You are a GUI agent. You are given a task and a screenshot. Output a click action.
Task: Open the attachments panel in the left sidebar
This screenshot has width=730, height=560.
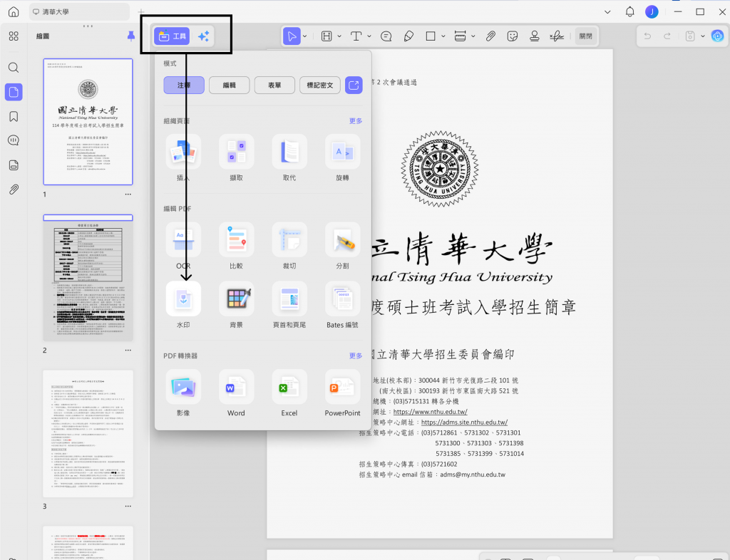pyautogui.click(x=14, y=190)
